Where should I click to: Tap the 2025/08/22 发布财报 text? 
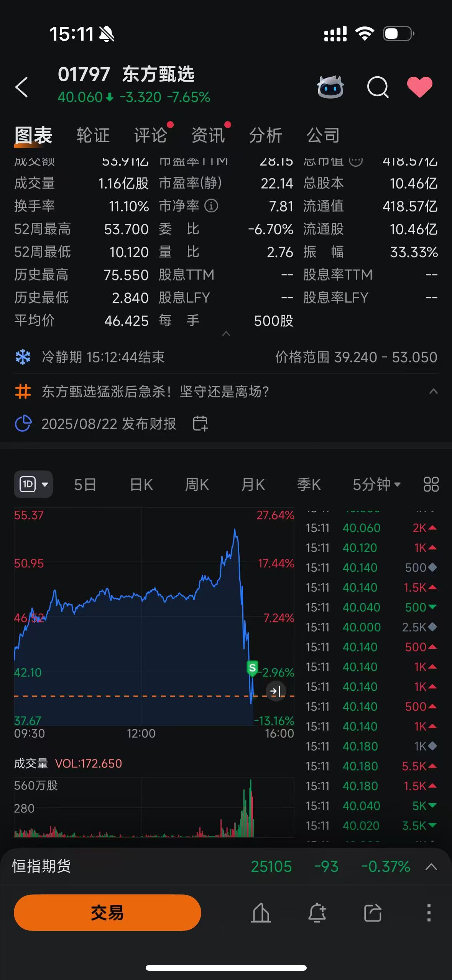(x=109, y=424)
